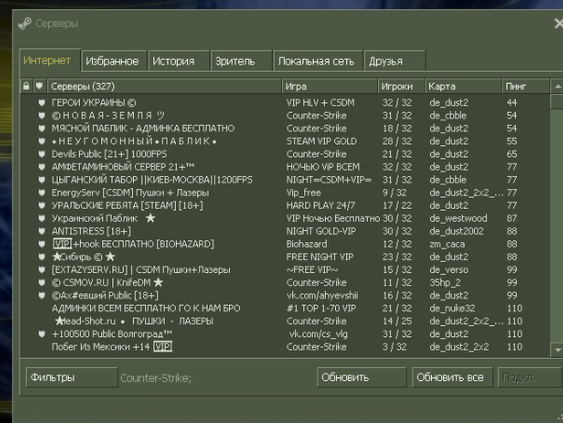563x423 pixels.
Task: Click shield icon next to Devils Public server
Action: 42,154
